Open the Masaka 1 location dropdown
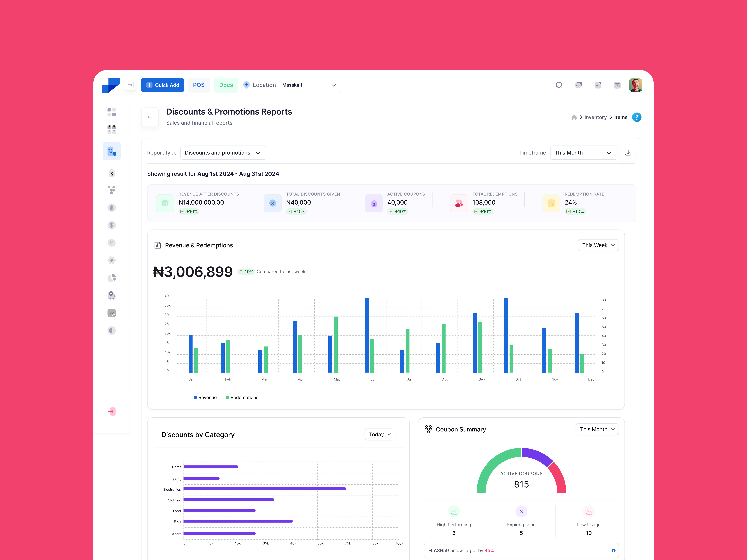Viewport: 747px width, 560px height. (x=309, y=85)
